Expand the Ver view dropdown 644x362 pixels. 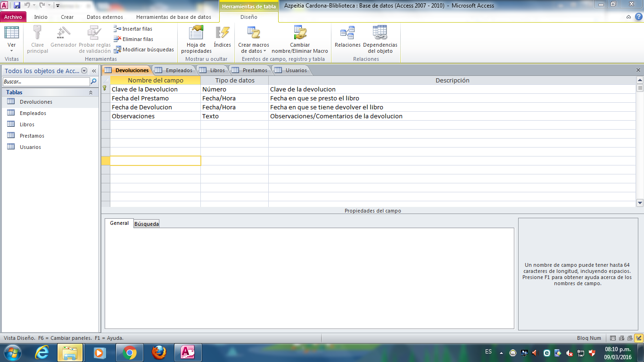[x=12, y=50]
